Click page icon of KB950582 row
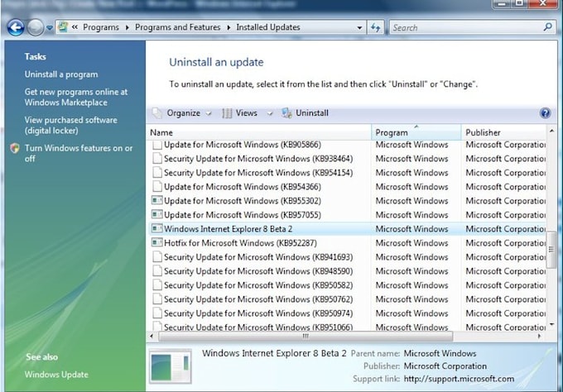This screenshot has width=563, height=392. [157, 284]
